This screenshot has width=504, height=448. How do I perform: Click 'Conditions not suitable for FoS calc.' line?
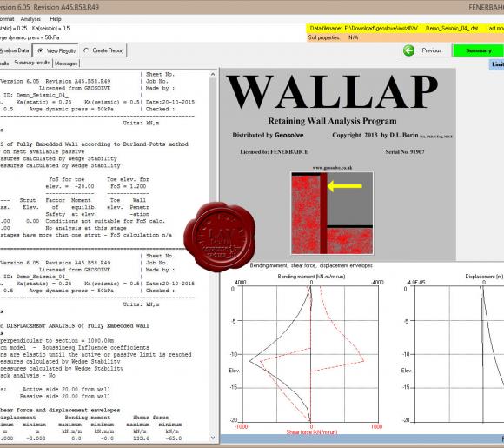point(105,221)
